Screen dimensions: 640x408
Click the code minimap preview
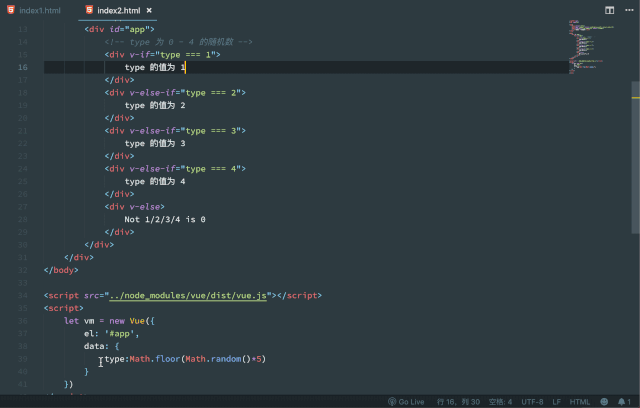pos(590,47)
